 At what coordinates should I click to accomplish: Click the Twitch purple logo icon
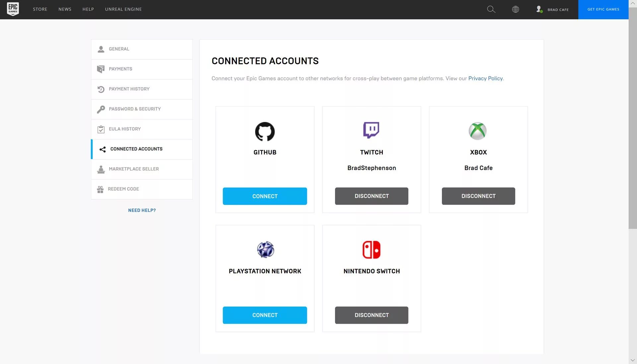[x=372, y=130]
